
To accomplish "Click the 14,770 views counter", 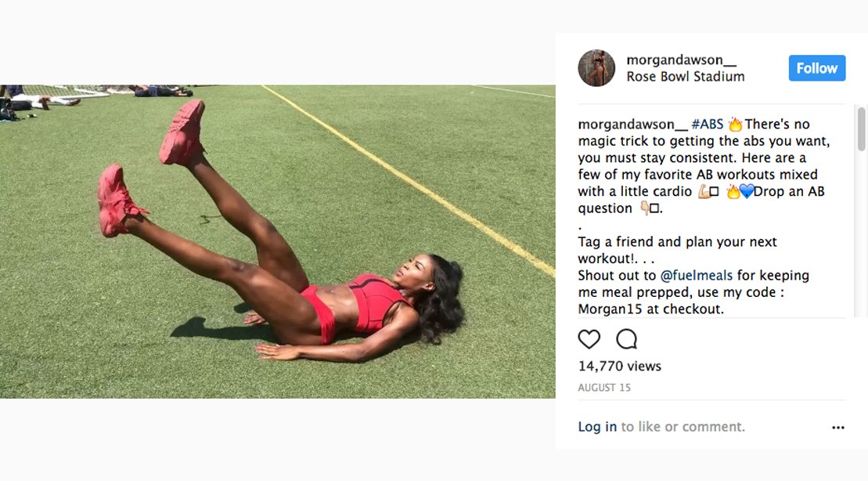I will click(x=618, y=366).
